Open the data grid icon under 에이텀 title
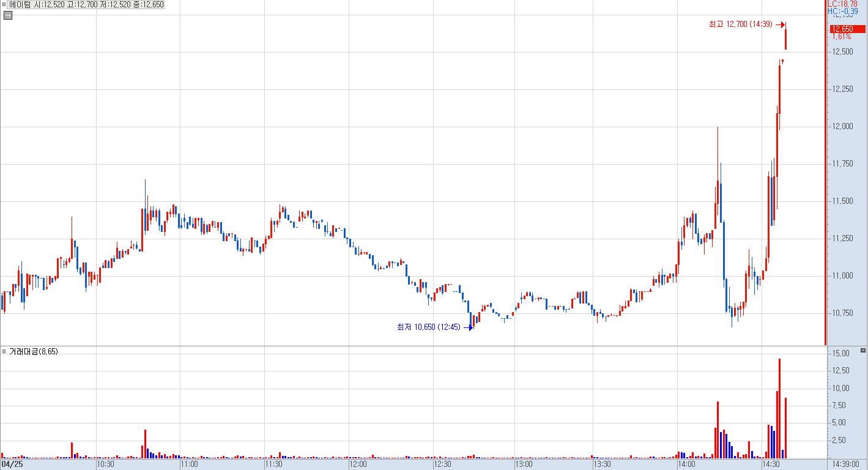Screen dimensions: 868x470 point(7,15)
